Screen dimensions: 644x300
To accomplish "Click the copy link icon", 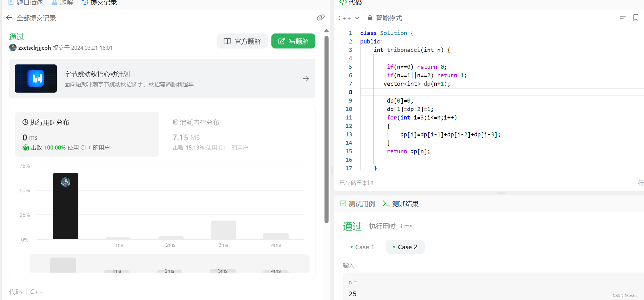I will tap(320, 18).
